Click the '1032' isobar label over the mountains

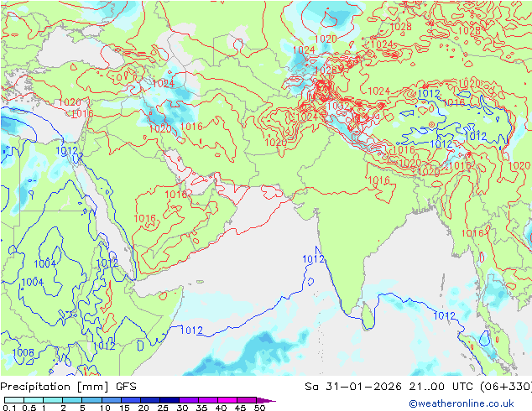[x=338, y=107]
